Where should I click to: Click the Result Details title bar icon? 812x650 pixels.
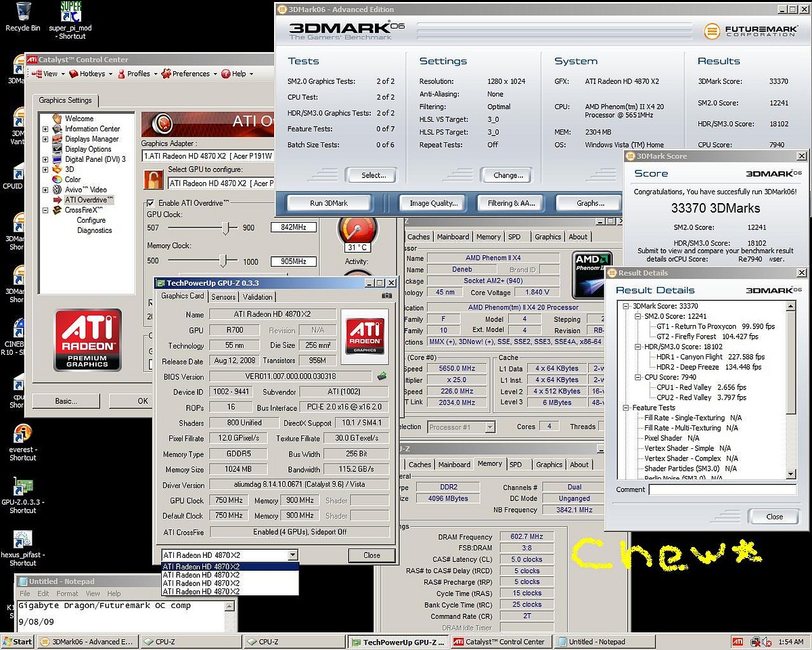(x=612, y=273)
